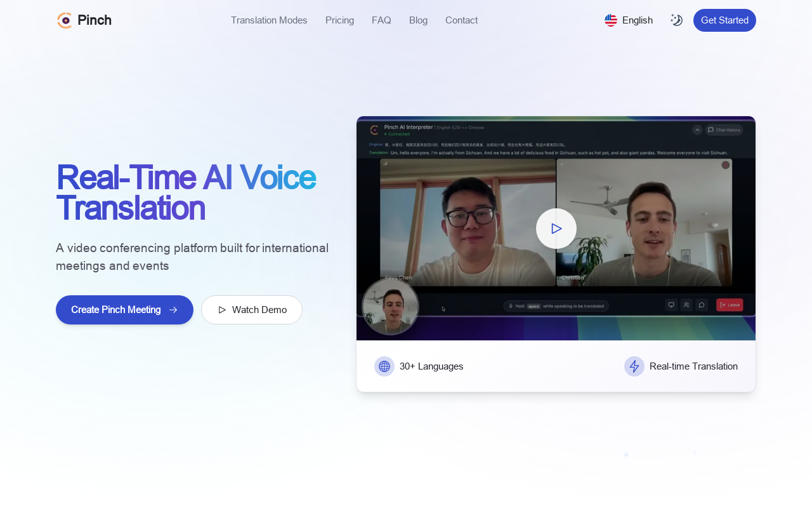Click the lightning bolt Real-time Translation icon
The height and width of the screenshot is (508, 812).
tap(634, 366)
